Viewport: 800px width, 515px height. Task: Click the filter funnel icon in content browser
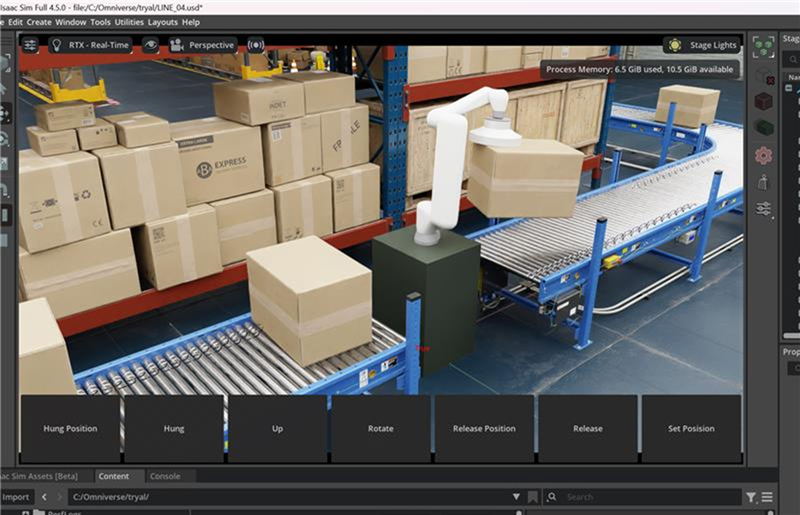click(751, 497)
